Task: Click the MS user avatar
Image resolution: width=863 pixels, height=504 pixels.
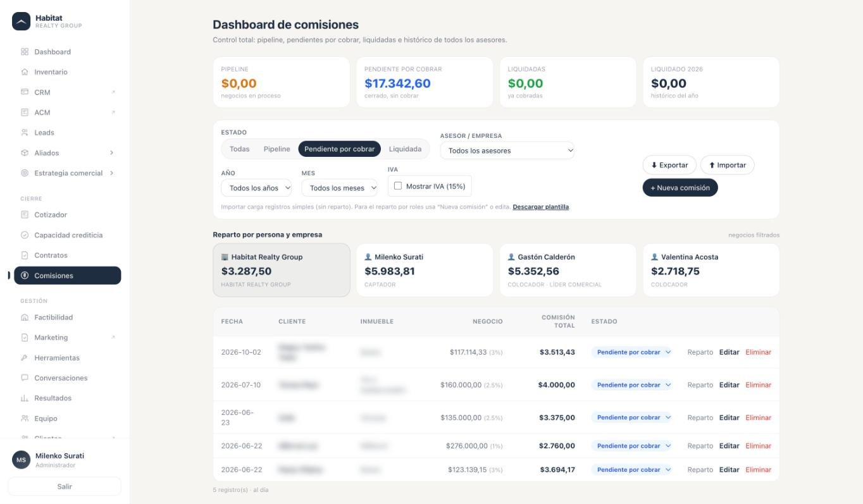Action: pyautogui.click(x=21, y=460)
